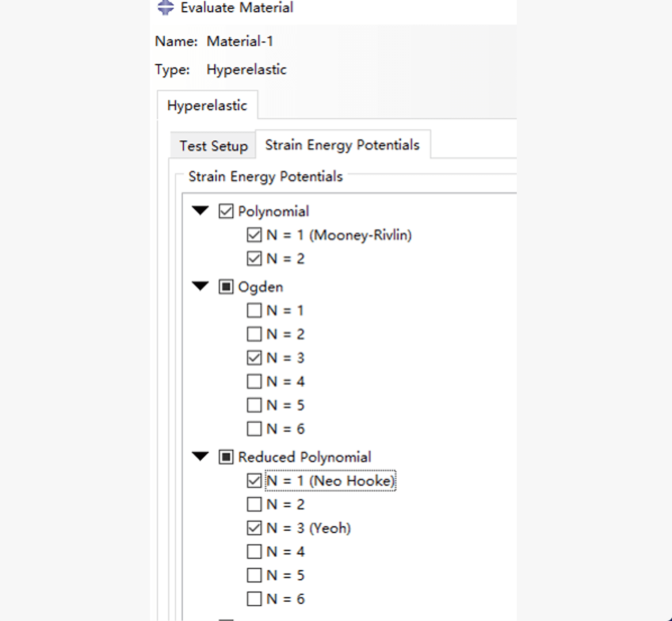Click the Ogden N = 4 label
Viewport: 672px width, 621px height.
tap(285, 382)
